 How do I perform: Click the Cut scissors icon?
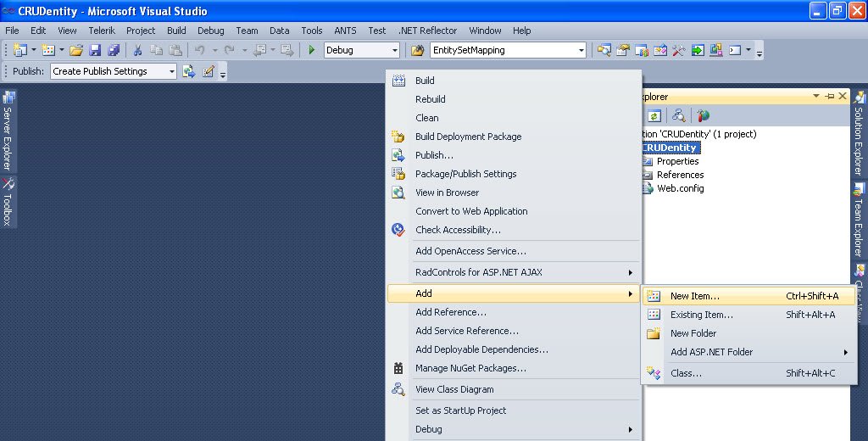tap(138, 50)
